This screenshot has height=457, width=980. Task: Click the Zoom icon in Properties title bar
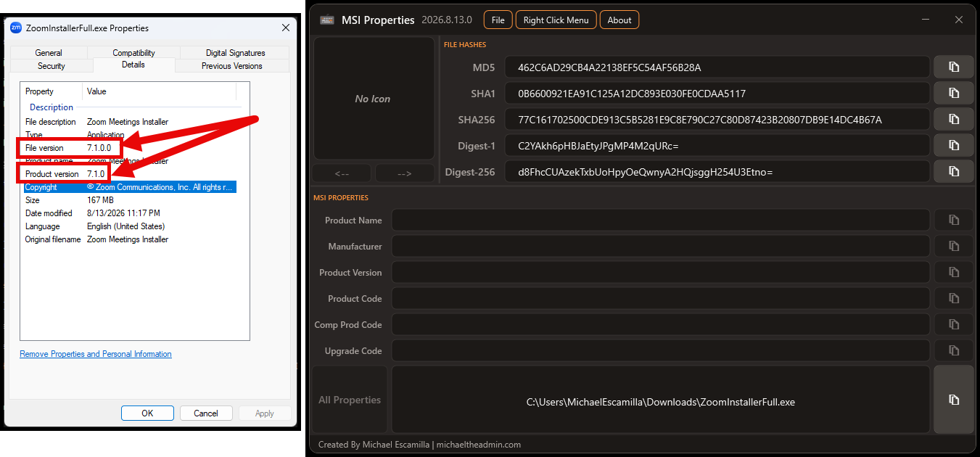click(16, 28)
